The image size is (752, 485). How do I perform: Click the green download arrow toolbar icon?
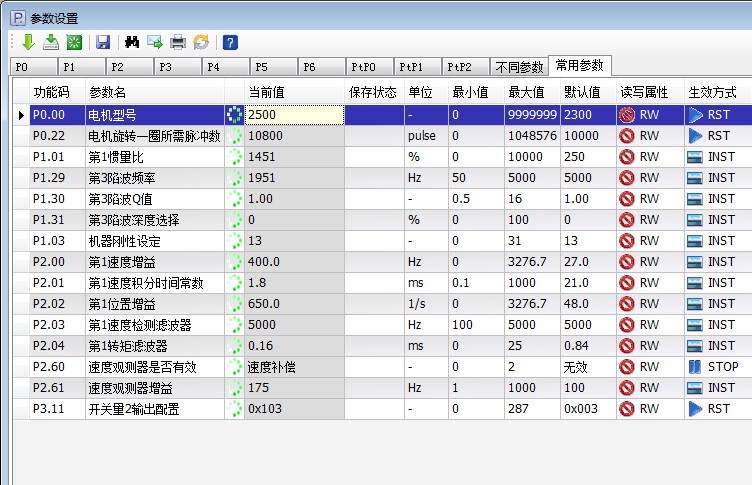click(x=28, y=42)
